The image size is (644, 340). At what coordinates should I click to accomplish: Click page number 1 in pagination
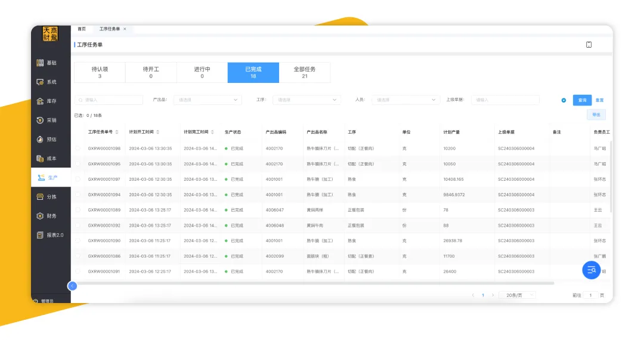point(483,295)
